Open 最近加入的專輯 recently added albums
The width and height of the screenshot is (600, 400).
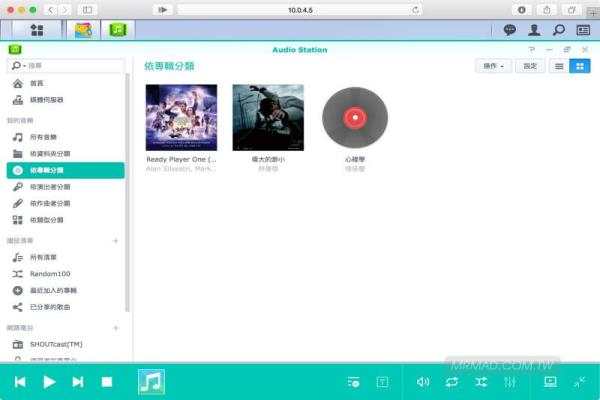coord(65,291)
